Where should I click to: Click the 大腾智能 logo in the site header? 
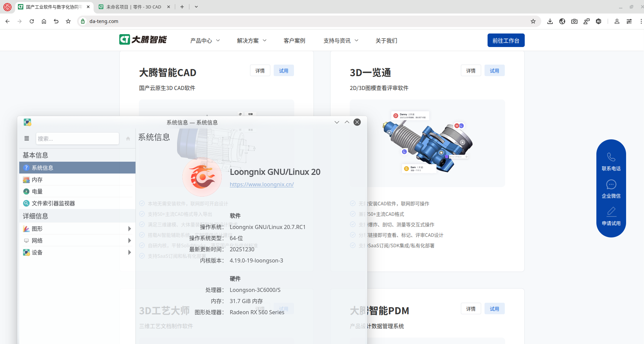143,40
